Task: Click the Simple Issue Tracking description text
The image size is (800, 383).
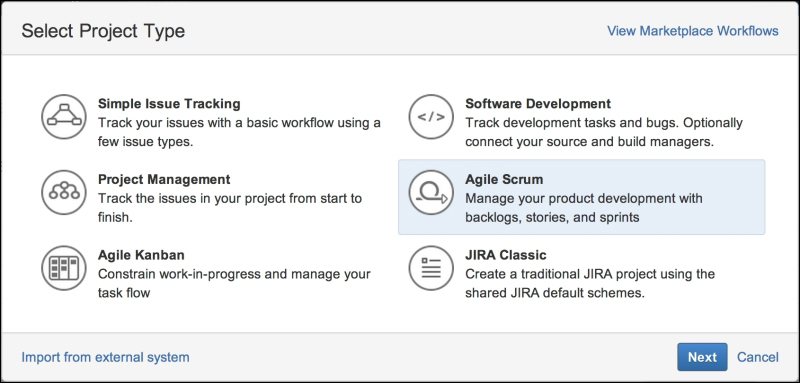Action: pos(239,132)
